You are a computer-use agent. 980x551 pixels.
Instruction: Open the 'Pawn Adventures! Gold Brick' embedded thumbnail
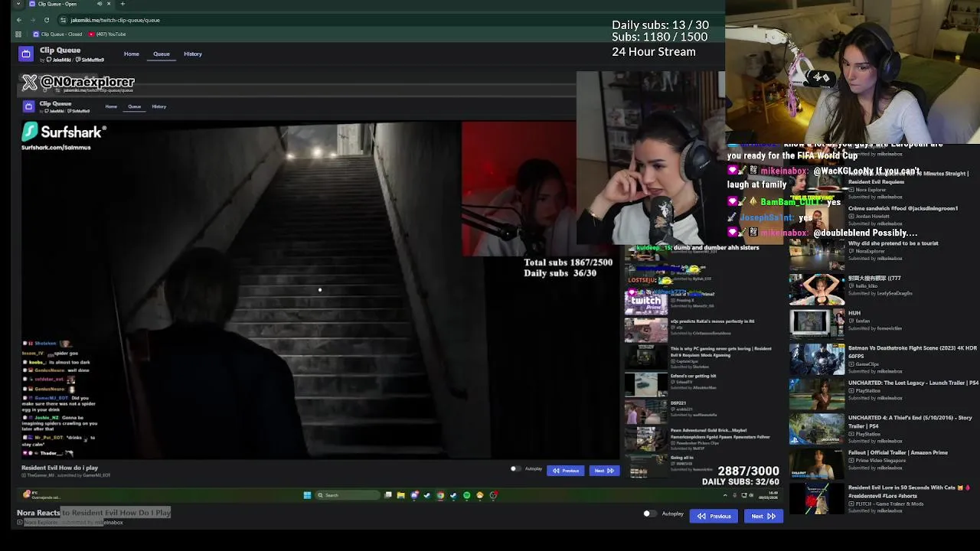click(x=646, y=439)
